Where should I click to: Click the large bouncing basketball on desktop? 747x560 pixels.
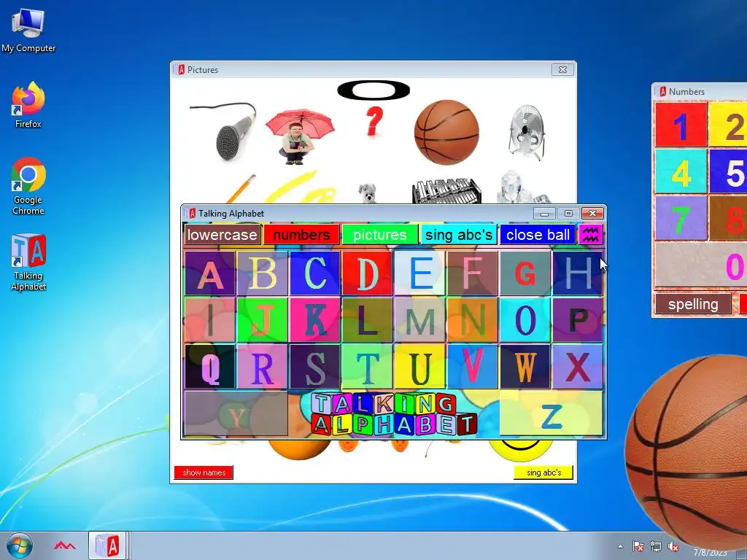coord(686,451)
